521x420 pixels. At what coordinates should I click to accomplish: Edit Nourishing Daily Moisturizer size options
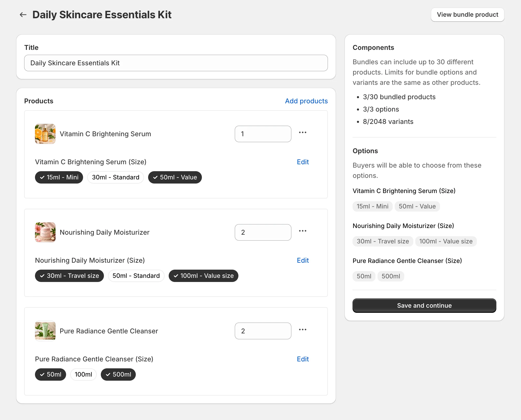pyautogui.click(x=303, y=260)
